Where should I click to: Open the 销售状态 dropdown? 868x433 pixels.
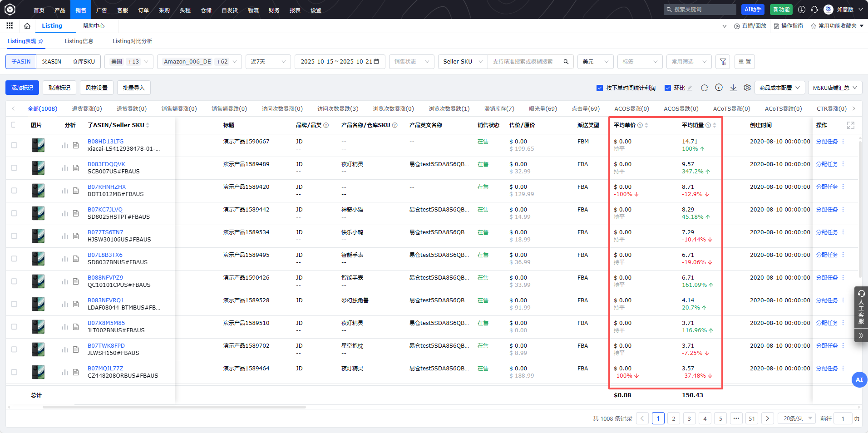(411, 62)
